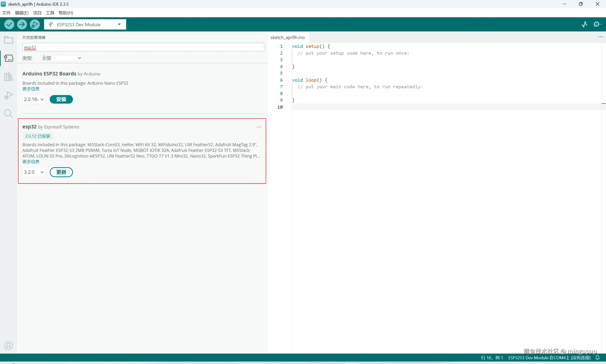Open the Sketchbook folder sidebar icon

pyautogui.click(x=9, y=40)
